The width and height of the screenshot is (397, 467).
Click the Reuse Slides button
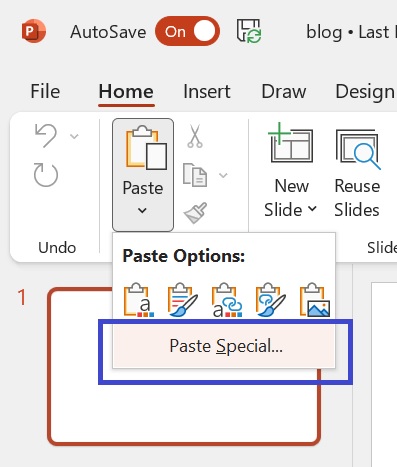357,174
